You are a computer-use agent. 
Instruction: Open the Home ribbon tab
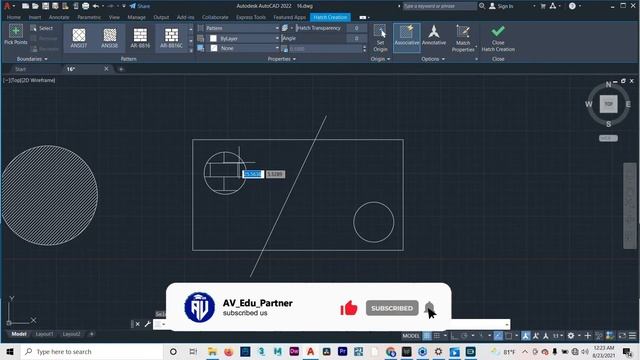(x=13, y=17)
